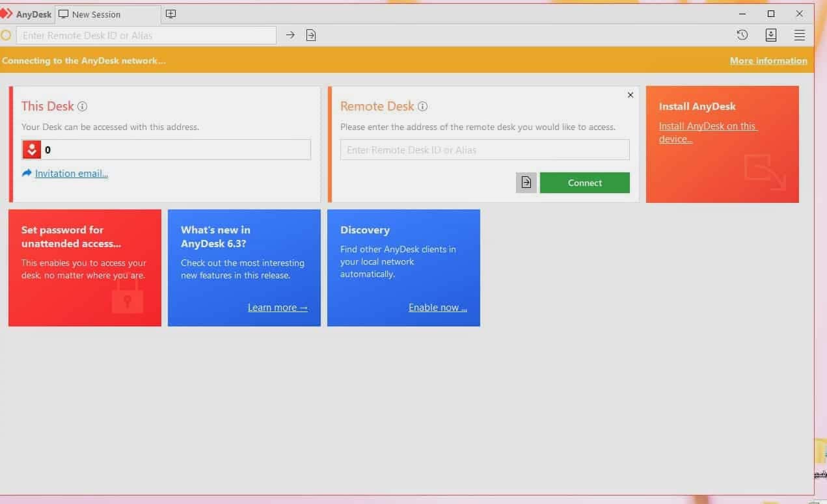Follow the Learn more link

coord(277,308)
